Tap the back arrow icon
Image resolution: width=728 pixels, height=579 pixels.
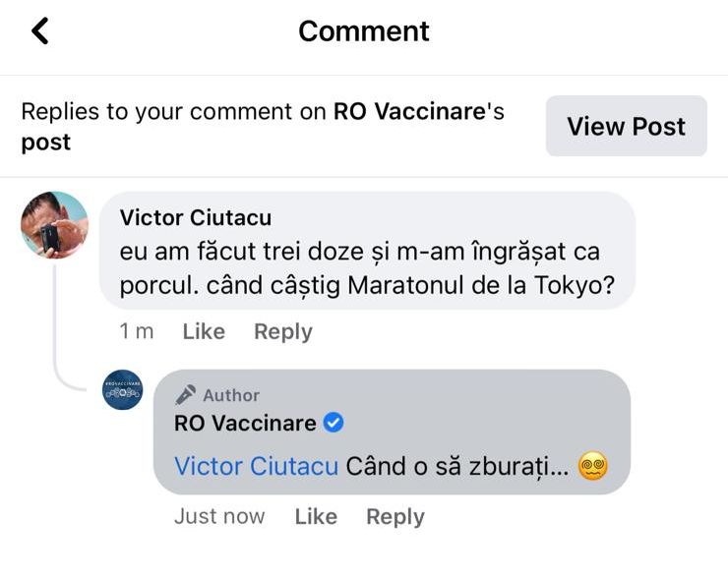pos(39,31)
